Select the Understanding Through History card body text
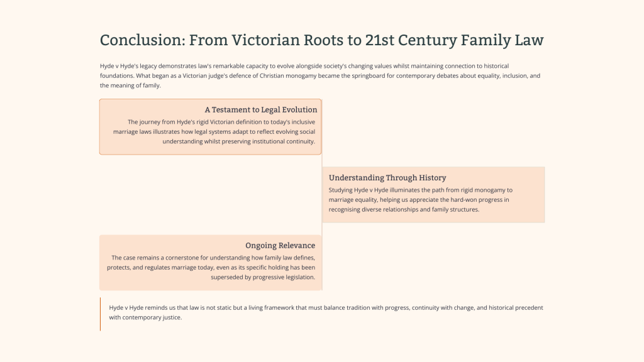644x362 pixels. tap(421, 200)
